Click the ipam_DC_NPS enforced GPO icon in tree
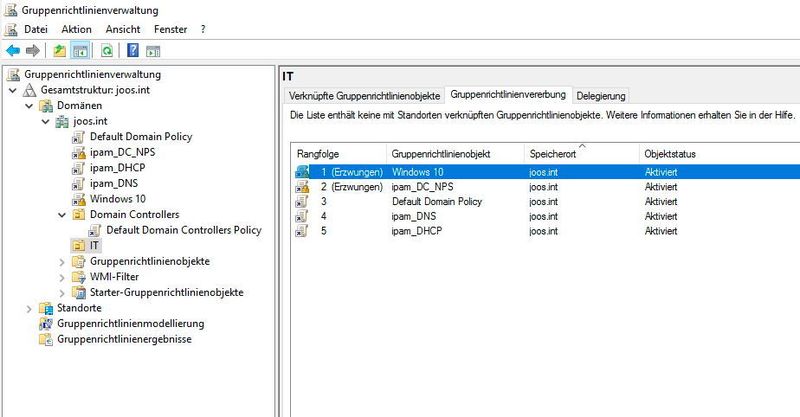This screenshot has height=417, width=800. pyautogui.click(x=79, y=153)
